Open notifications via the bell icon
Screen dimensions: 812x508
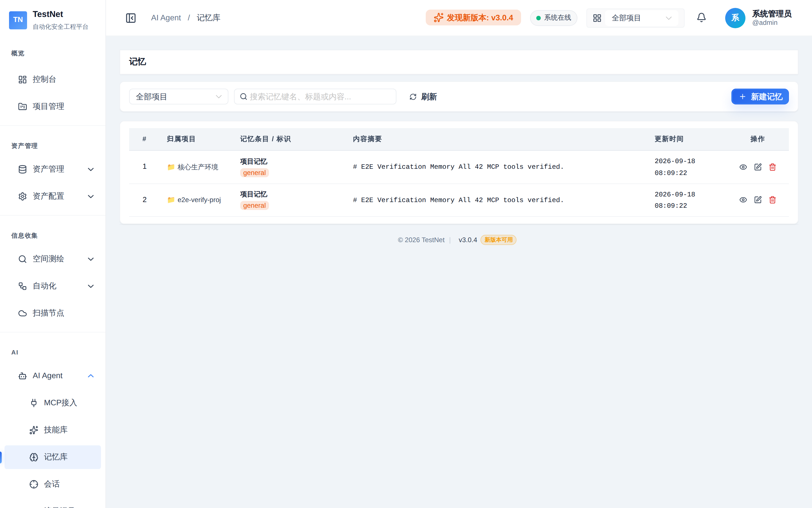[701, 18]
